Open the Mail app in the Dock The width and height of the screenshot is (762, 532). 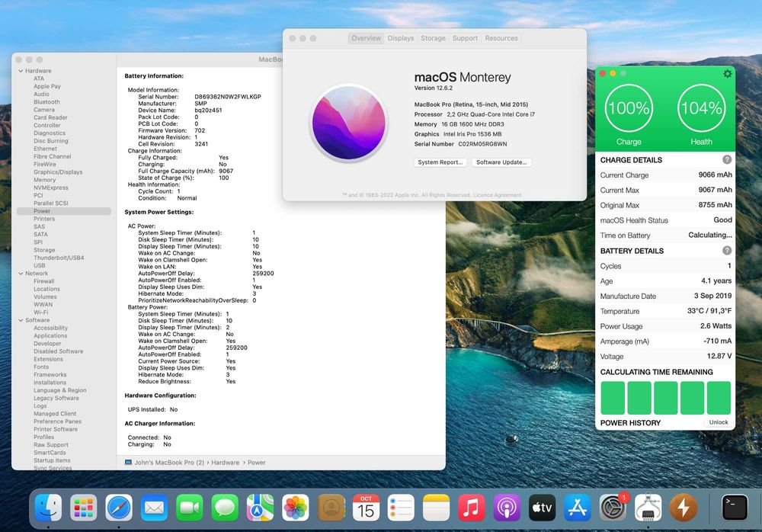coord(154,508)
